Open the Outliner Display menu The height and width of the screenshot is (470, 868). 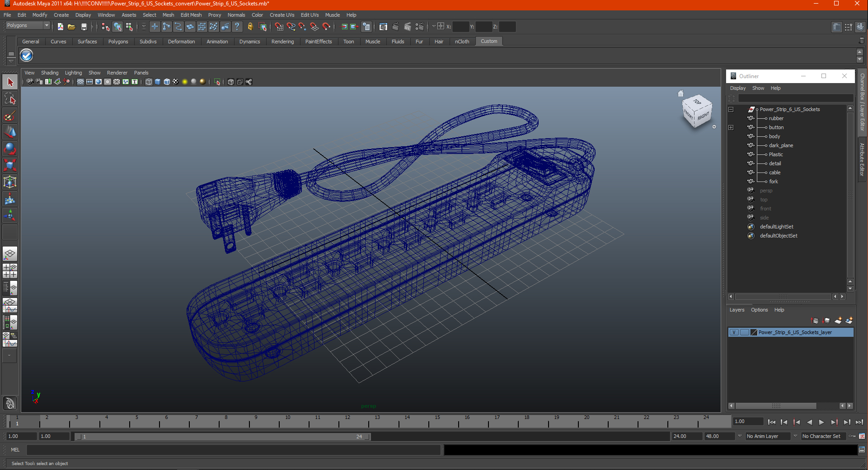coord(738,88)
